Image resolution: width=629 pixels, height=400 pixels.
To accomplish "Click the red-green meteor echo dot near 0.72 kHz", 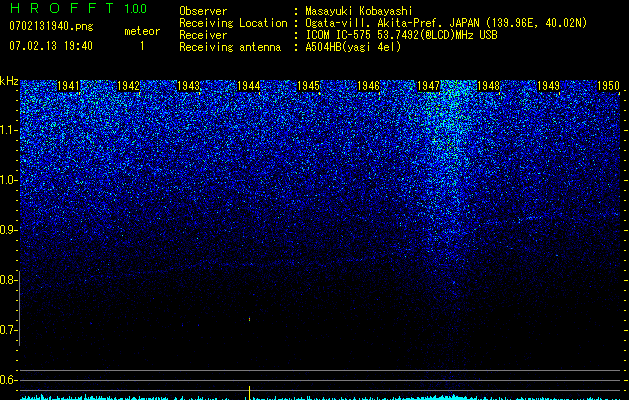I will click(x=250, y=319).
